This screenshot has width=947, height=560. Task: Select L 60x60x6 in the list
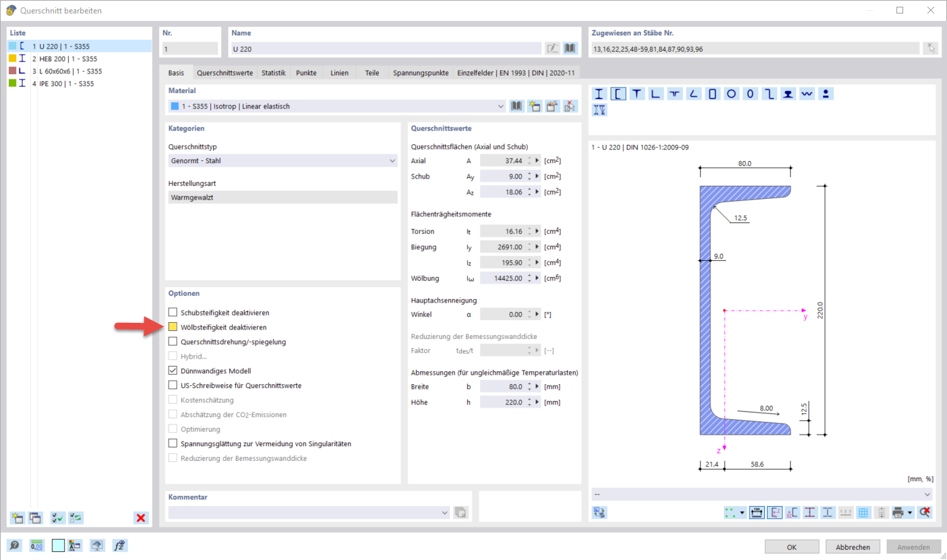[x=80, y=71]
